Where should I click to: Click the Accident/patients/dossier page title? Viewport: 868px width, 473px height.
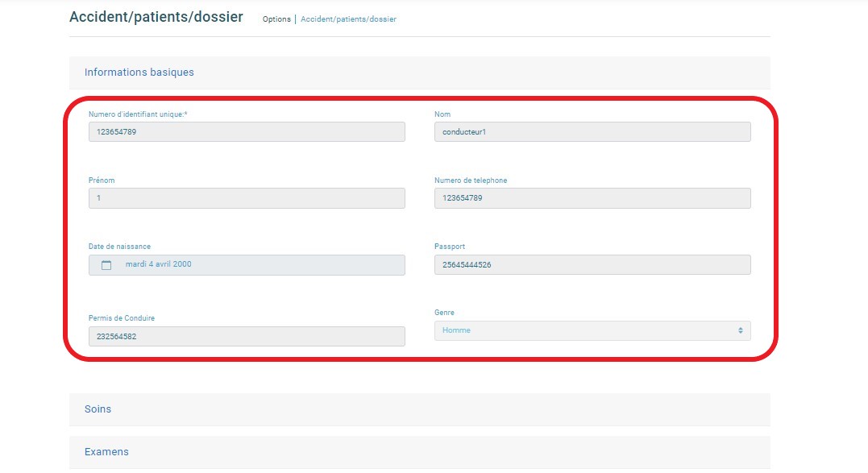(x=156, y=17)
